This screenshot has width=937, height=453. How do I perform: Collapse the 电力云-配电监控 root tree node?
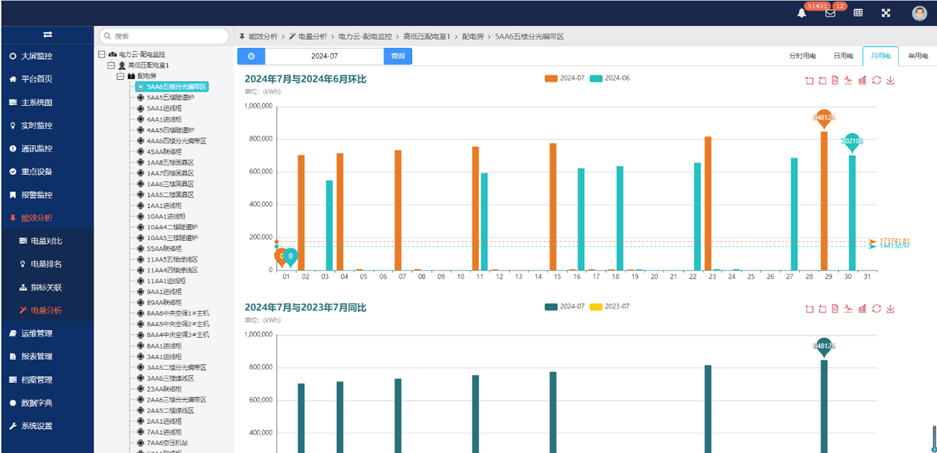102,54
